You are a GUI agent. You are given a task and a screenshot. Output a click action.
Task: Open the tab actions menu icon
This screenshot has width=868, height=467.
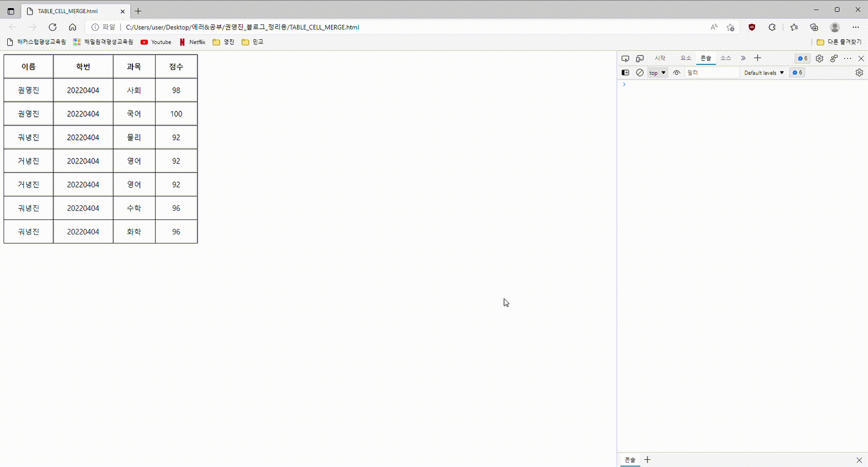(11, 11)
